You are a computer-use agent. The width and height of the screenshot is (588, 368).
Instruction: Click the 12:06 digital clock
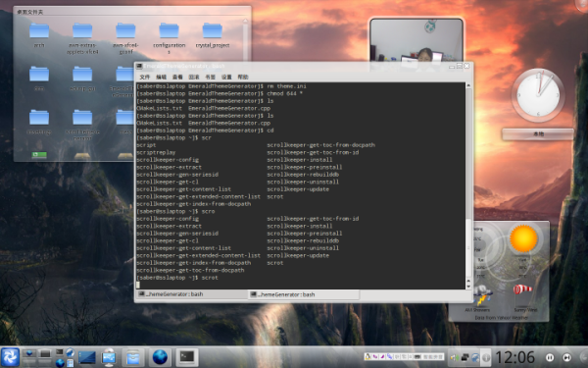tap(514, 357)
